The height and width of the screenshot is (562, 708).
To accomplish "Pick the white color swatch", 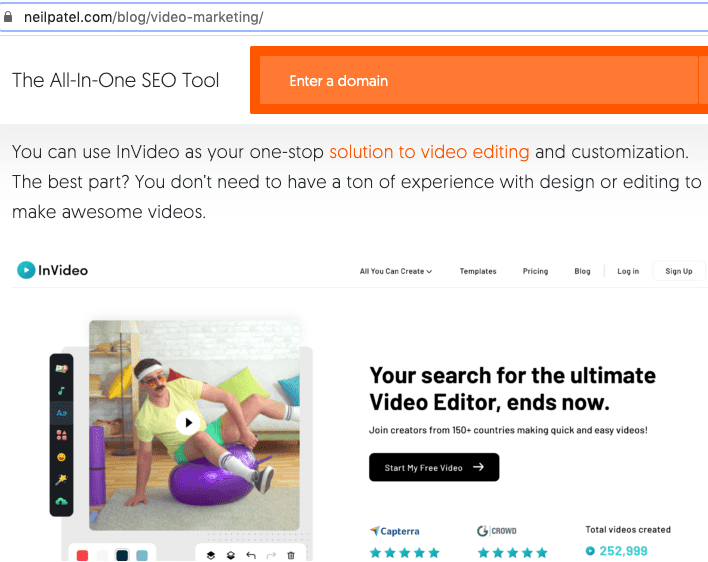I will click(x=102, y=555).
